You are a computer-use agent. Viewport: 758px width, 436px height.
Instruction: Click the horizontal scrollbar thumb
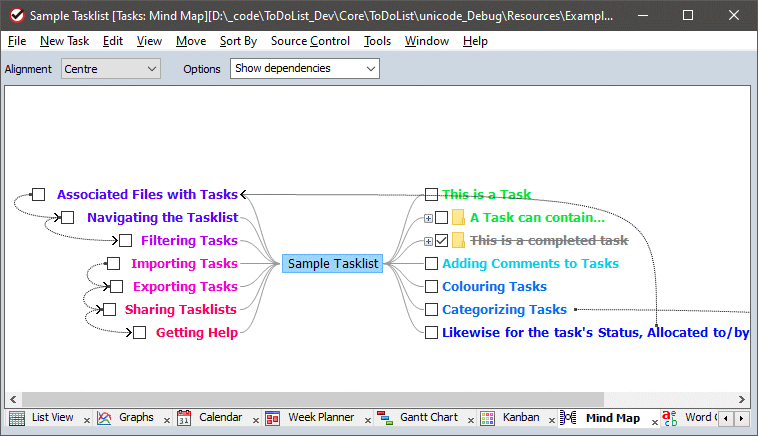pos(310,399)
